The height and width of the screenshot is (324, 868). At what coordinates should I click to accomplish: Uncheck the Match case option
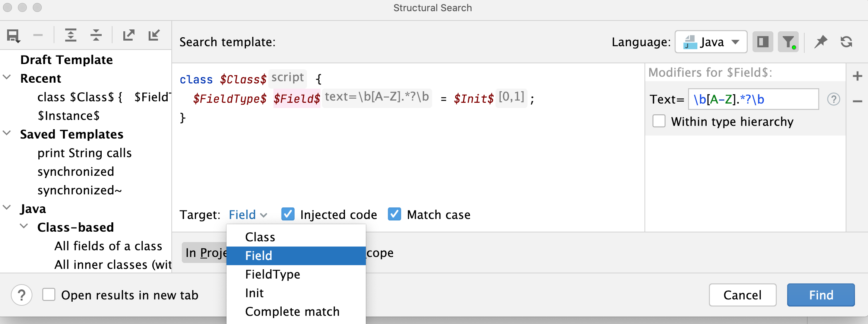click(395, 215)
